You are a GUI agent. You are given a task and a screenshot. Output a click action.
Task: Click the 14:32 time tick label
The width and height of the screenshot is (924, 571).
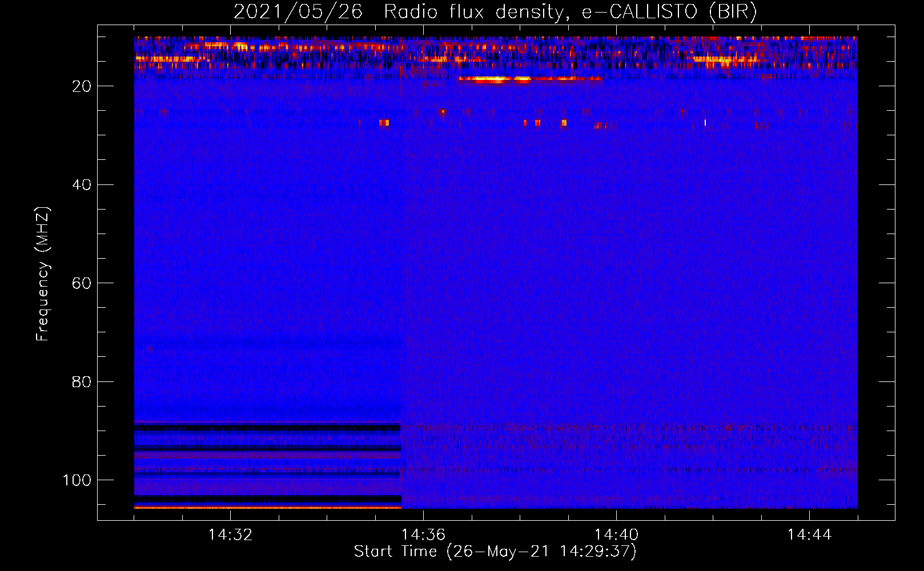tap(230, 535)
